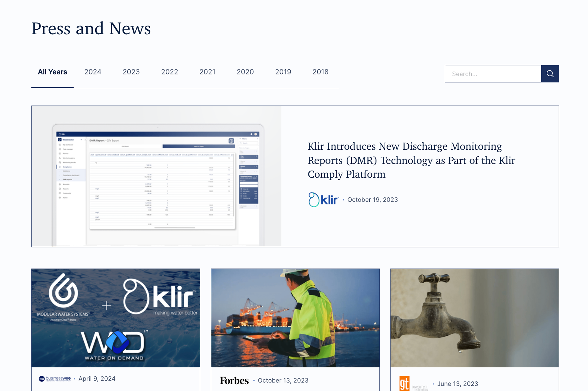
Task: Click the April 9, 2024 date
Action: point(97,379)
